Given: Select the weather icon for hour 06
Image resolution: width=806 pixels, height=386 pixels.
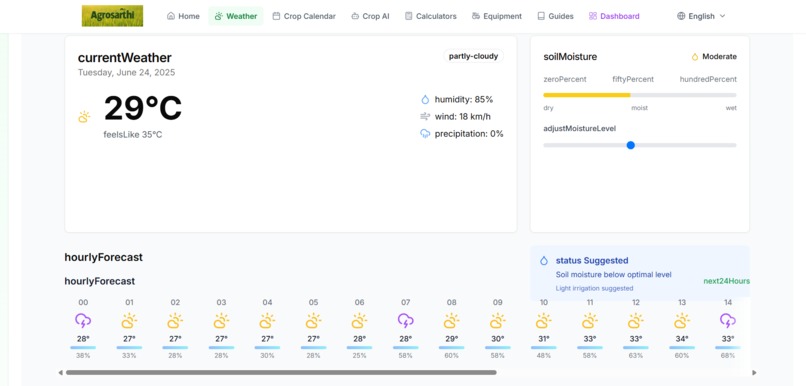Looking at the screenshot, I should (x=359, y=321).
